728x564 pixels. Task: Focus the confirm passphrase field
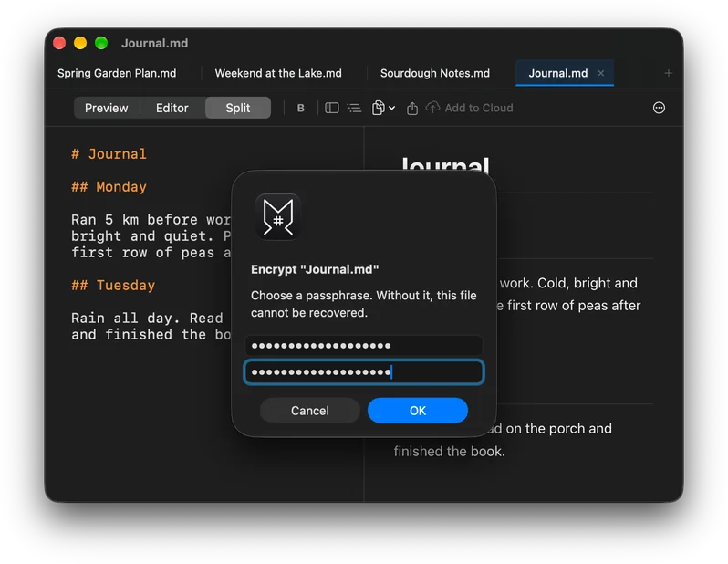coord(363,372)
